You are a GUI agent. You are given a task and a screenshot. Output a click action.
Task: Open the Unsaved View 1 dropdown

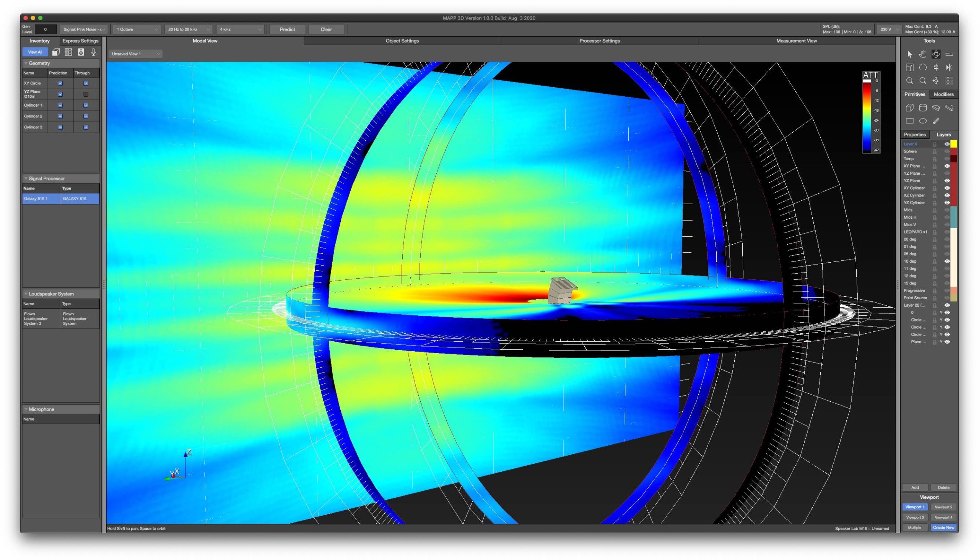tap(135, 54)
